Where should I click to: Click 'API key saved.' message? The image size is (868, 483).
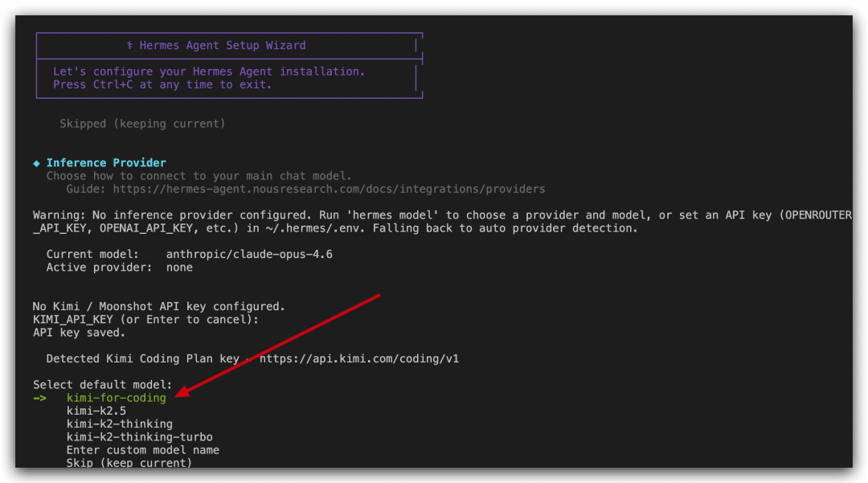79,333
